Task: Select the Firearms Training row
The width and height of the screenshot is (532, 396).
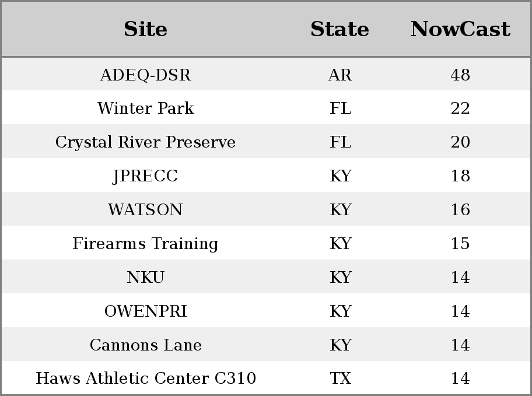Action: pyautogui.click(x=266, y=243)
